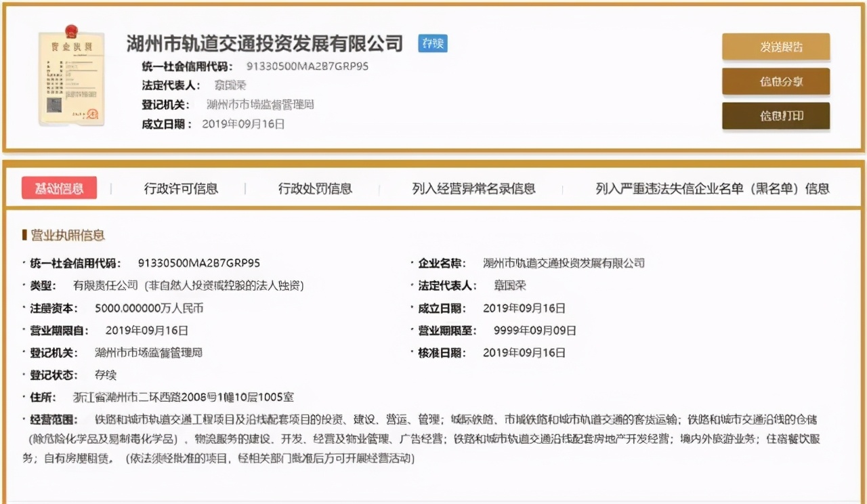Screen dimensions: 867x504
Task: Click the company name 湖州市轨道交通投资发展有限公司
Action: coord(263,43)
